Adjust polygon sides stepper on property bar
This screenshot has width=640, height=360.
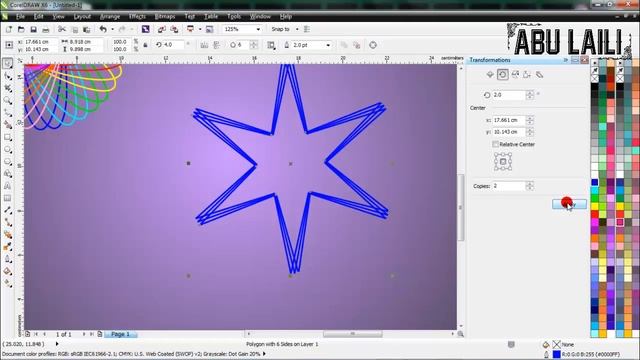click(x=253, y=45)
